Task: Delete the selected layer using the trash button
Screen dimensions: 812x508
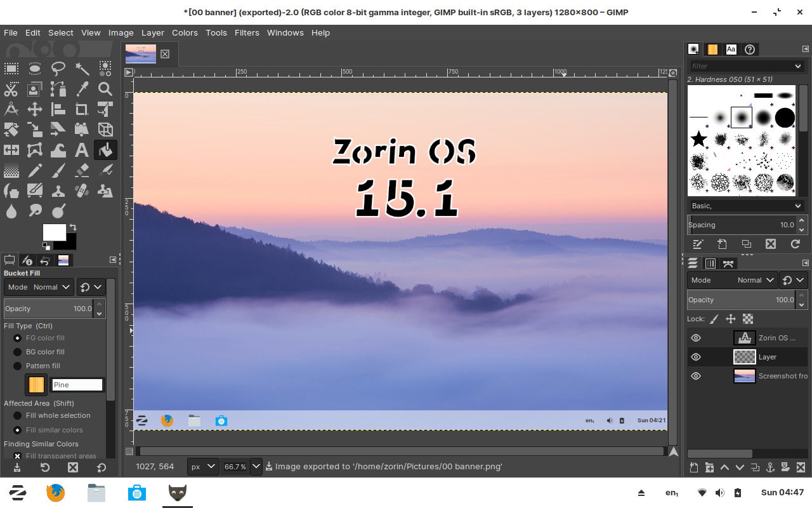Action: point(801,467)
